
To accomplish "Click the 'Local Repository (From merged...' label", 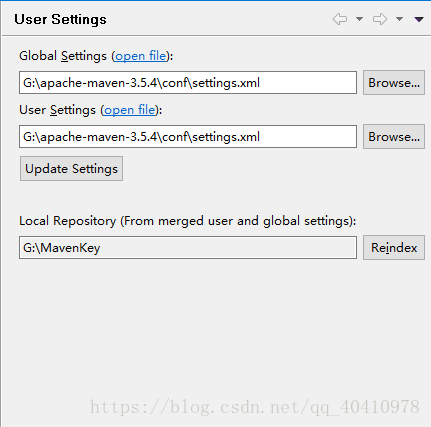I will [x=188, y=221].
